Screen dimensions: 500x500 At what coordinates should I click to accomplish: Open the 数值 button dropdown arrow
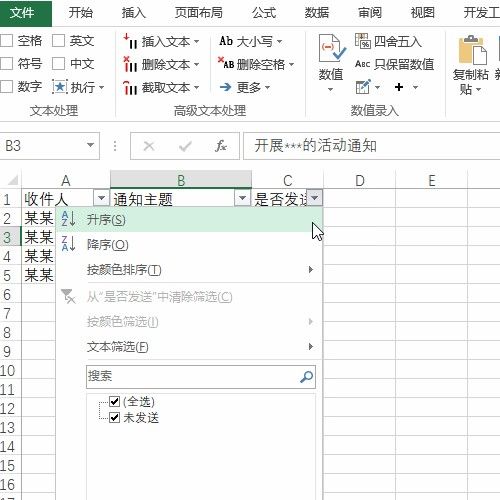330,89
